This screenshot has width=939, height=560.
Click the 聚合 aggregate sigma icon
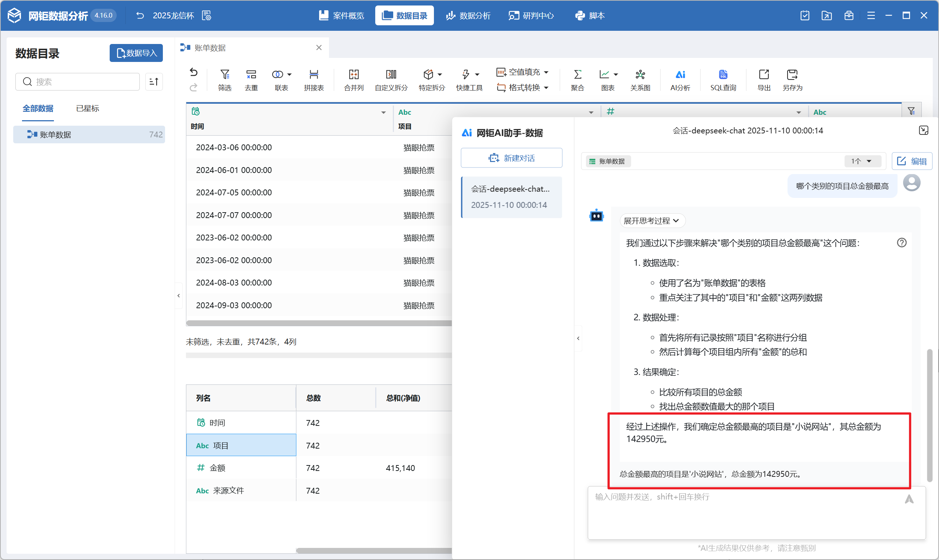[x=577, y=75]
